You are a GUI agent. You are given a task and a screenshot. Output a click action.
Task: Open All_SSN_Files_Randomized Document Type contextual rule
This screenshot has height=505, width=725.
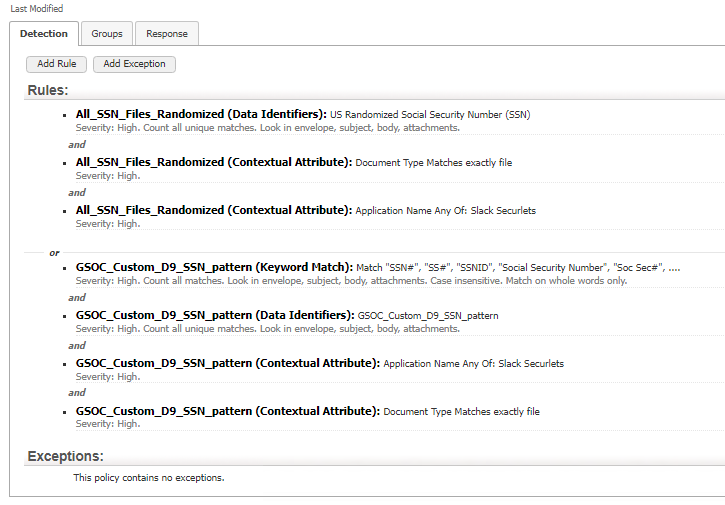[x=214, y=162]
